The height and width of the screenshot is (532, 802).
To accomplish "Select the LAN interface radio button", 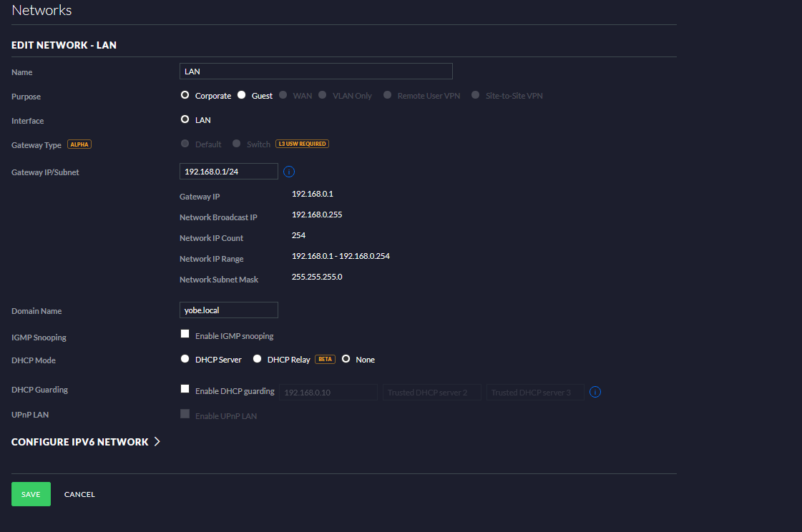I will pos(185,119).
